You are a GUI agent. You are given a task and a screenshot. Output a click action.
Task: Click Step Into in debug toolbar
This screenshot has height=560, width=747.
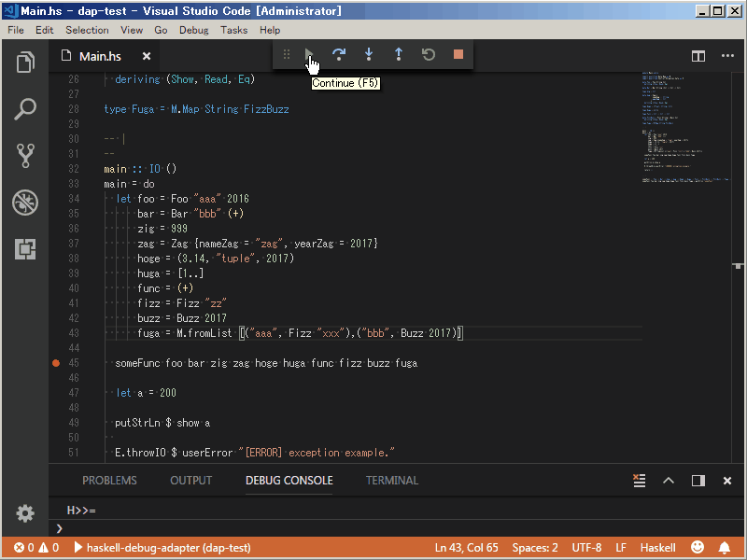pos(369,54)
